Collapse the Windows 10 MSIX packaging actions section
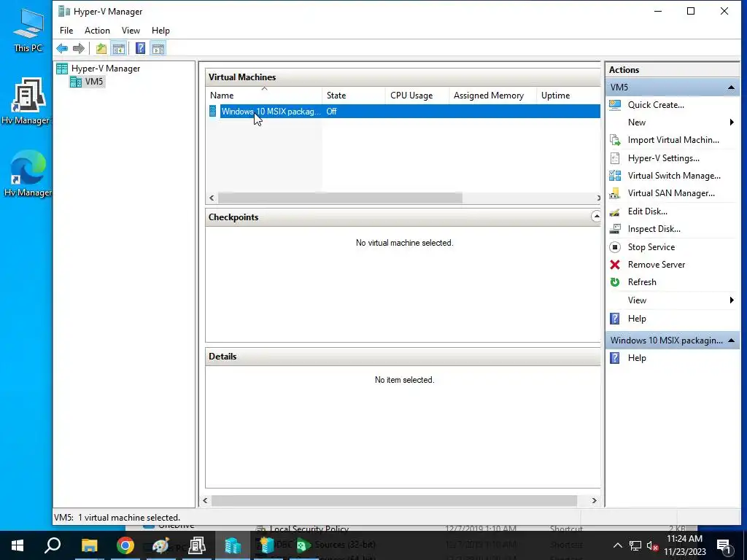The image size is (747, 560). pyautogui.click(x=731, y=341)
